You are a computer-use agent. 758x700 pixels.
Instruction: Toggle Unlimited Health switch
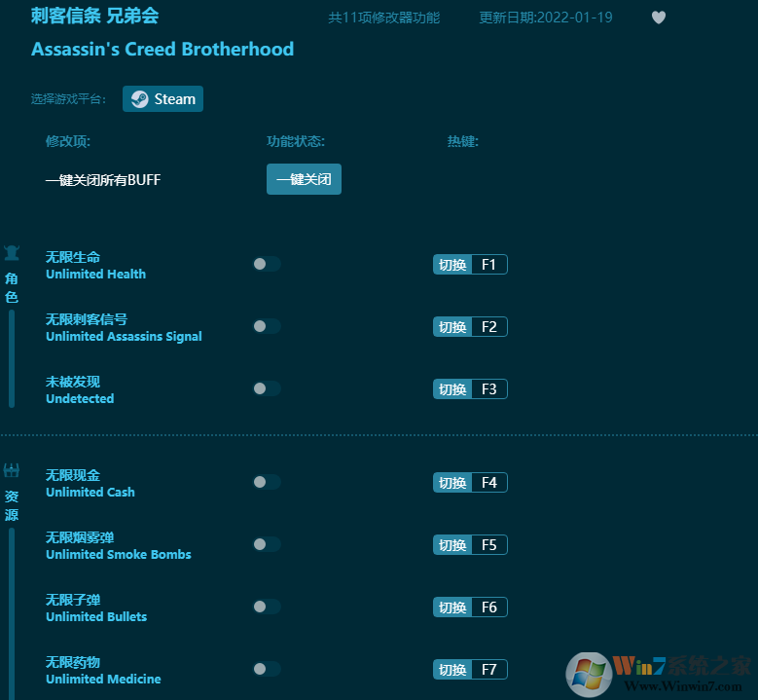point(267,264)
